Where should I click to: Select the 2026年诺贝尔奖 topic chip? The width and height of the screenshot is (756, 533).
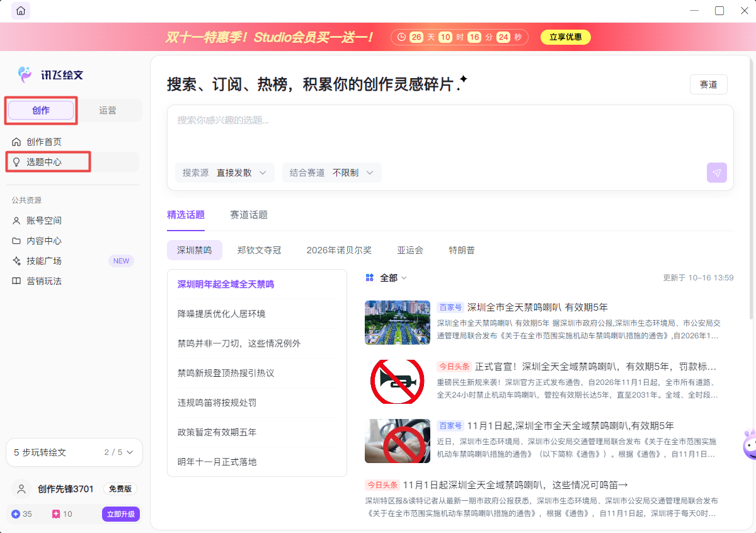[x=339, y=250]
